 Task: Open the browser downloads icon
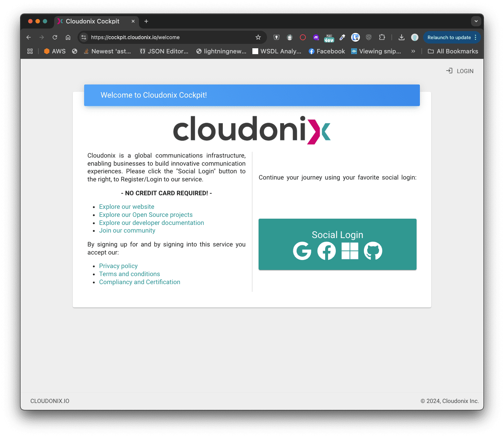click(x=401, y=37)
